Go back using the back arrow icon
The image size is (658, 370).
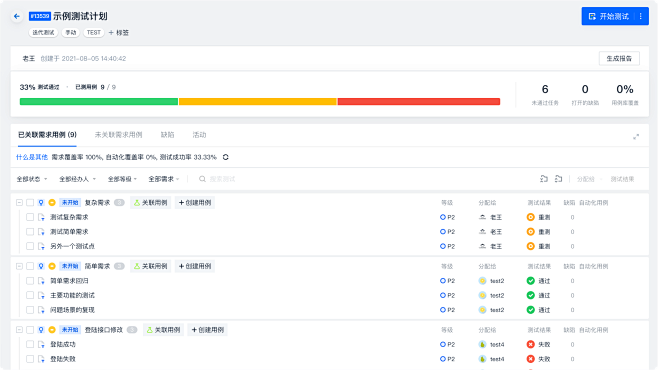[17, 16]
